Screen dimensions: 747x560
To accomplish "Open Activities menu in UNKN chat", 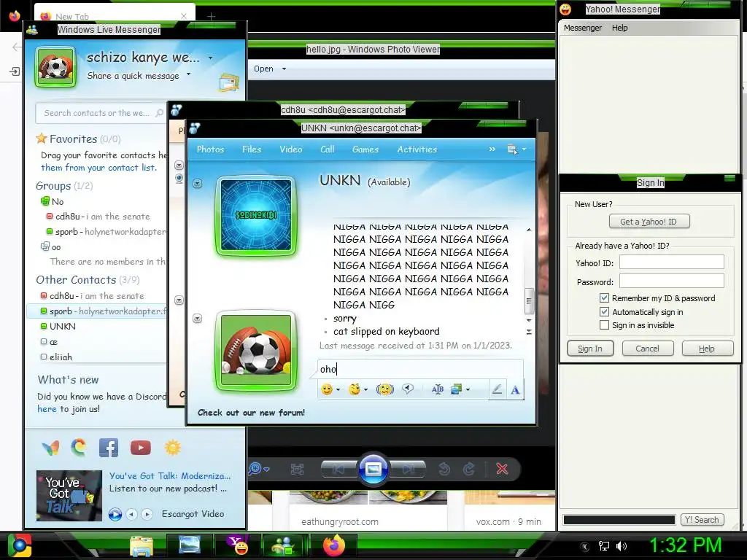I will (417, 149).
